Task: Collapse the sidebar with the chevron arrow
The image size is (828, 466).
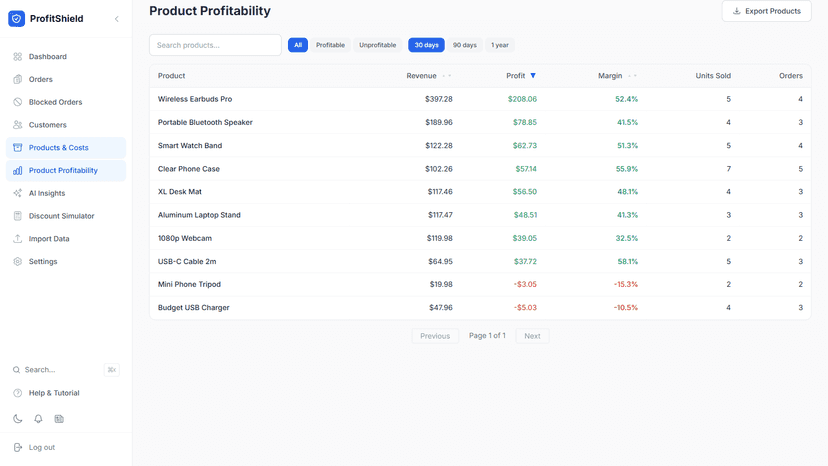Action: pos(117,19)
